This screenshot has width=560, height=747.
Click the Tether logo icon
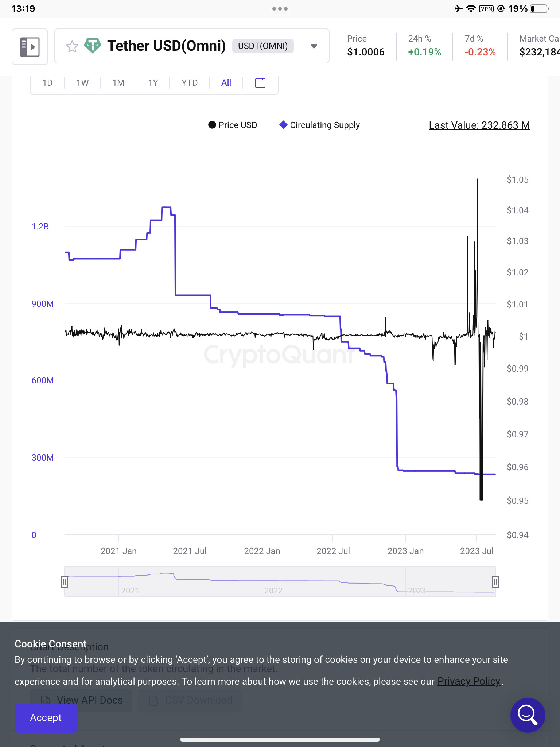tap(93, 46)
